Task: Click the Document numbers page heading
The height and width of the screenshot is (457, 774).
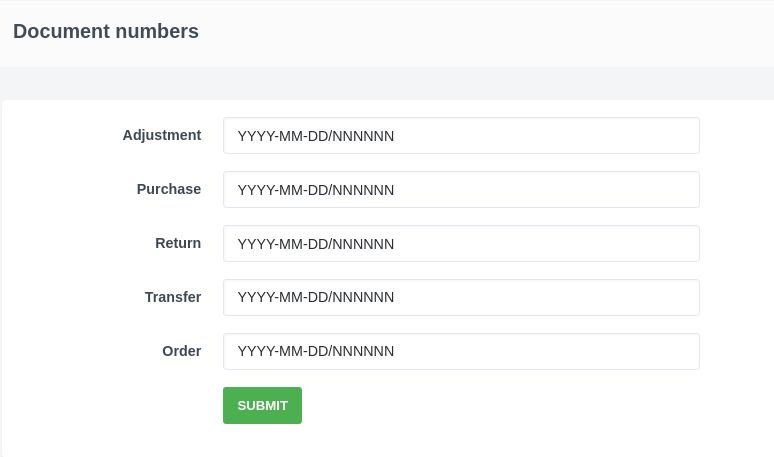Action: coord(105,31)
